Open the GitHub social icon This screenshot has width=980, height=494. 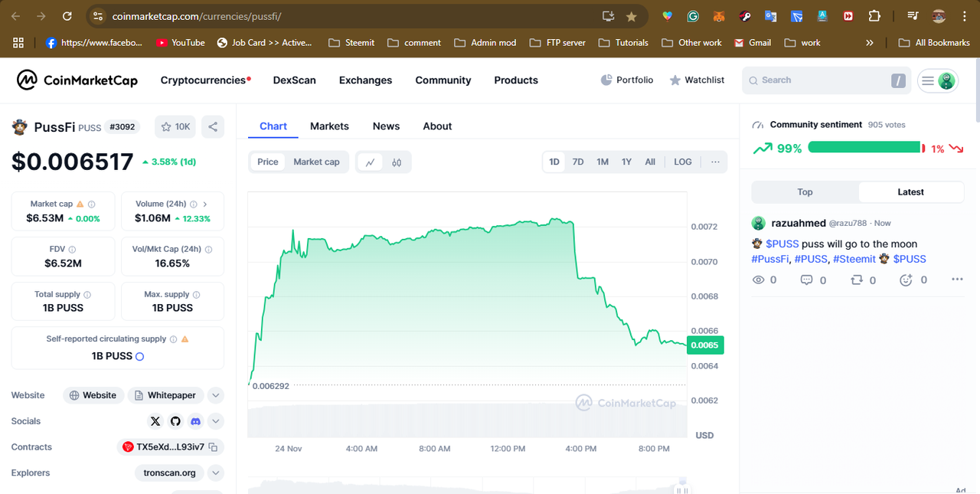tap(175, 421)
